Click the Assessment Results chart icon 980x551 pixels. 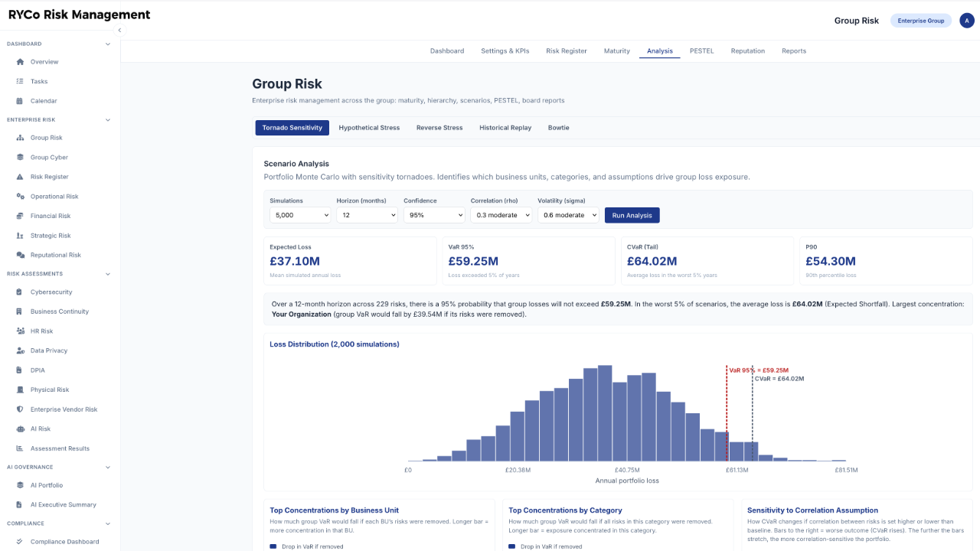point(20,448)
